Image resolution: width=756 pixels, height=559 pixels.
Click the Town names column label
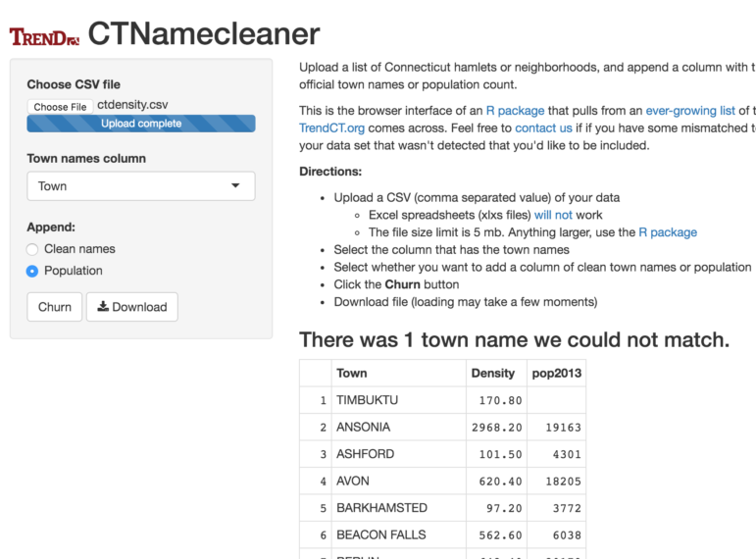pyautogui.click(x=86, y=159)
